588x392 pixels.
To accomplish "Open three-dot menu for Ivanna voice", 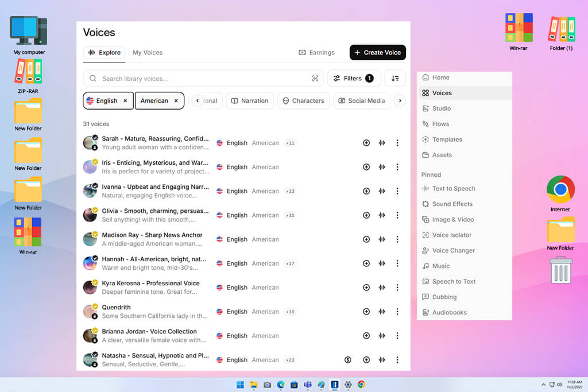I will [397, 191].
